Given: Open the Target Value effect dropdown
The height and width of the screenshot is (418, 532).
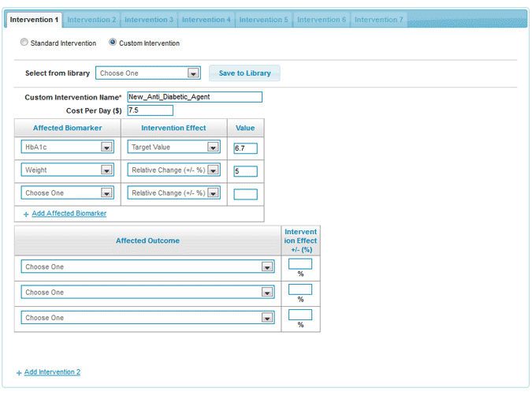Looking at the screenshot, I should tap(173, 147).
